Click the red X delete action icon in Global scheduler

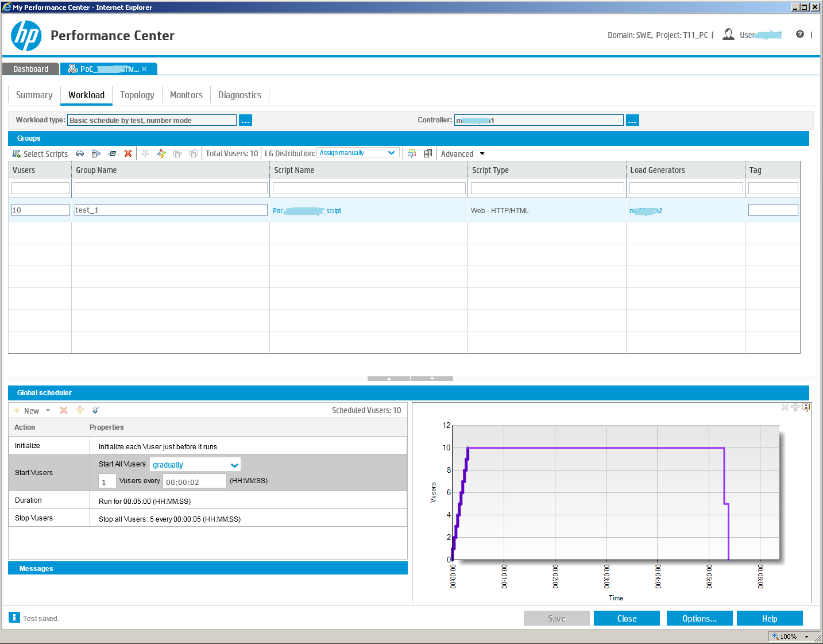[x=64, y=410]
